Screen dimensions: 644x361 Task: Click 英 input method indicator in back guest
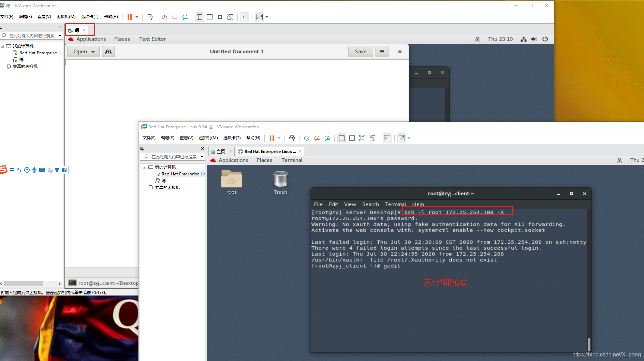[477, 39]
